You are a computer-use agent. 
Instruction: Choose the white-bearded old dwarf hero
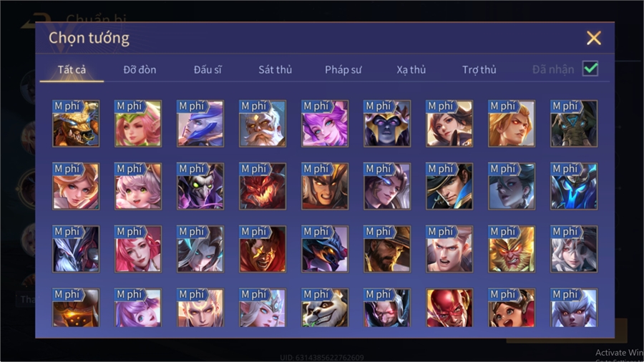[x=263, y=124]
